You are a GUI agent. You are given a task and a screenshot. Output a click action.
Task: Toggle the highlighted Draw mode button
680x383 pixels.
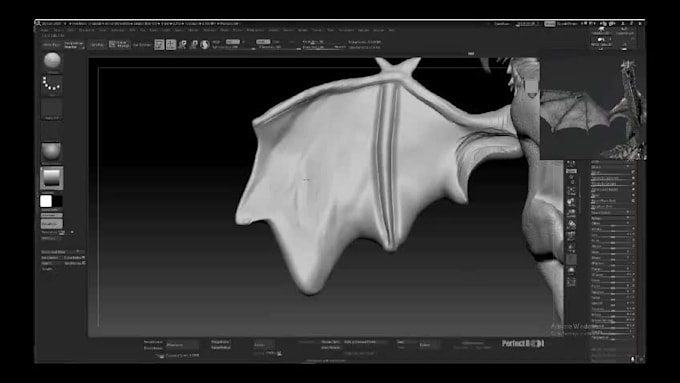[171, 44]
